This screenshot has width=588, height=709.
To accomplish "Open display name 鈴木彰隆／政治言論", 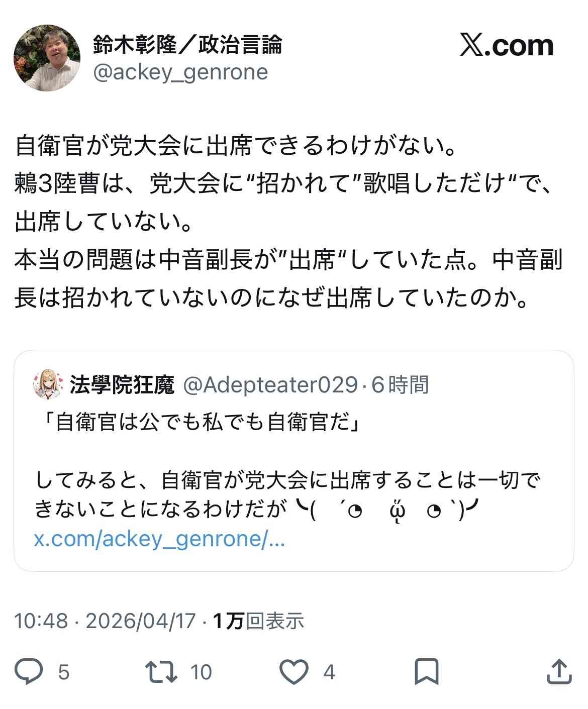I will (x=187, y=45).
